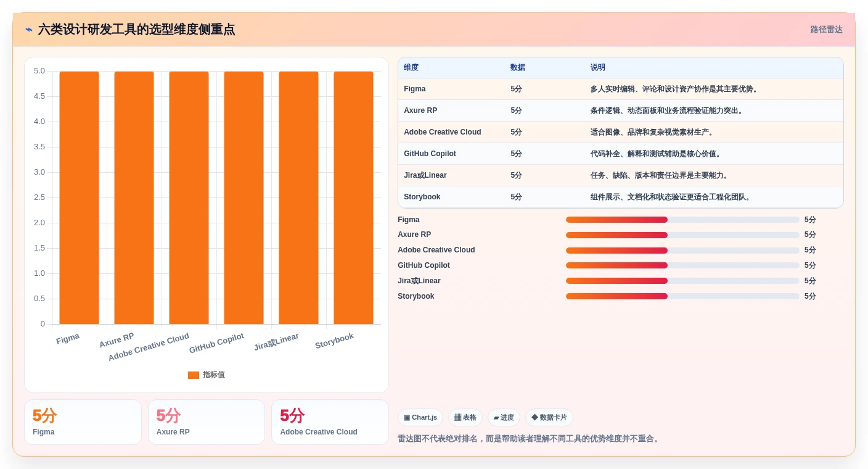Screen dimensions: 868x469
Task: Click the Storybook chart bar
Action: coord(353,197)
